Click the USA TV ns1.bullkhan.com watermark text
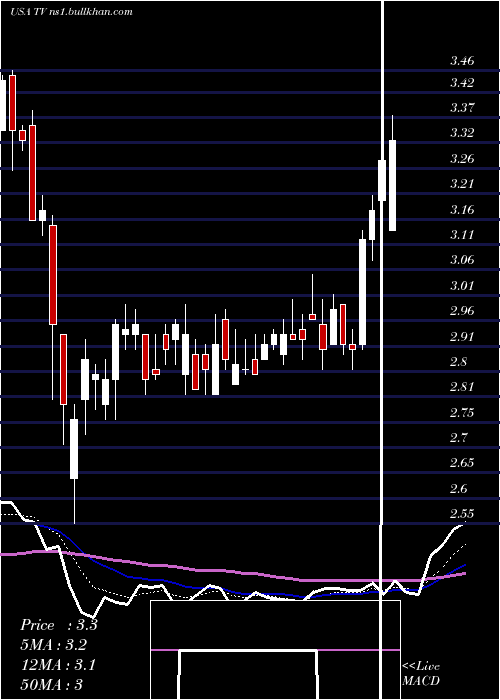The image size is (500, 700). click(x=71, y=12)
